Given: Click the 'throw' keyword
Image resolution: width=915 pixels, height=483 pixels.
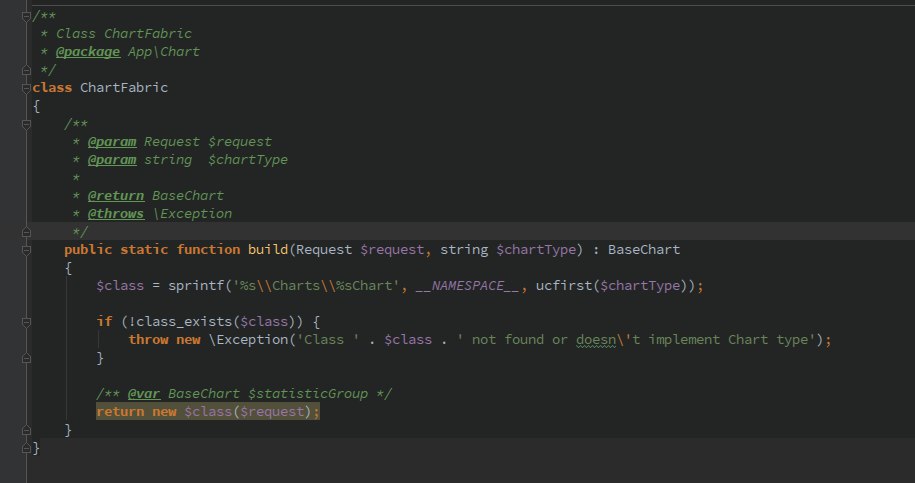Looking at the screenshot, I should pyautogui.click(x=148, y=340).
